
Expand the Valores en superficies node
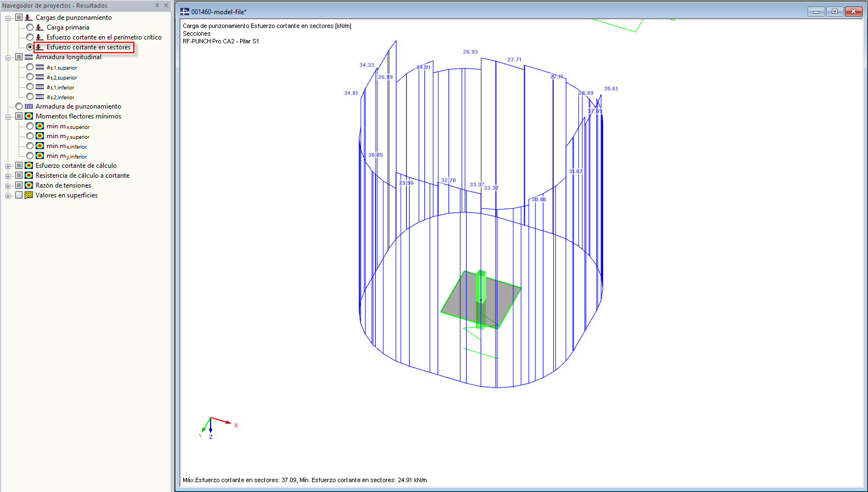click(8, 196)
